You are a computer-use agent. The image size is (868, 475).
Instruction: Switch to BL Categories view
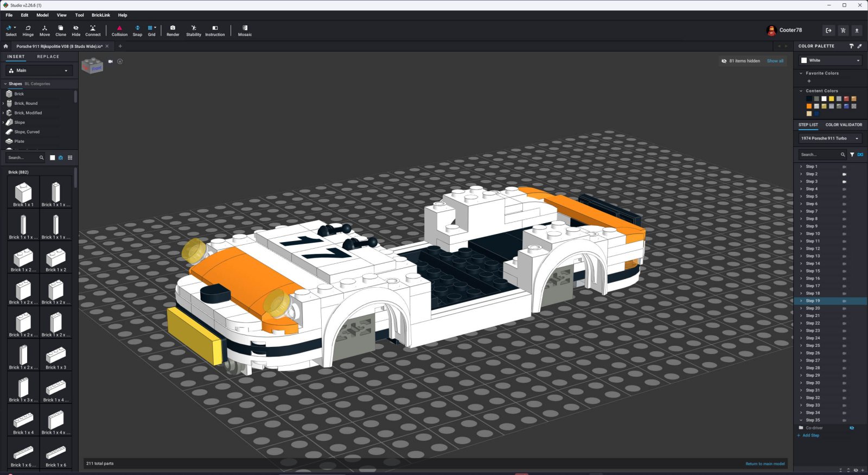[x=37, y=84]
